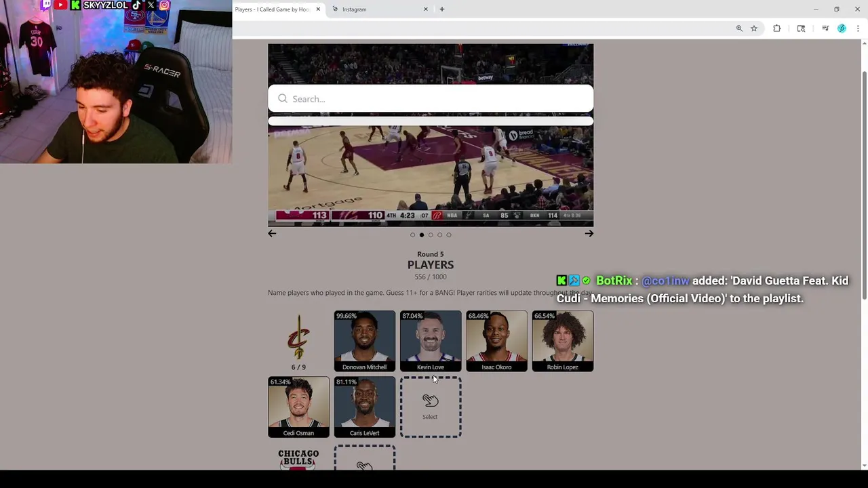Click the '556 / 1000' score text
Image resolution: width=868 pixels, height=488 pixels.
pyautogui.click(x=431, y=277)
